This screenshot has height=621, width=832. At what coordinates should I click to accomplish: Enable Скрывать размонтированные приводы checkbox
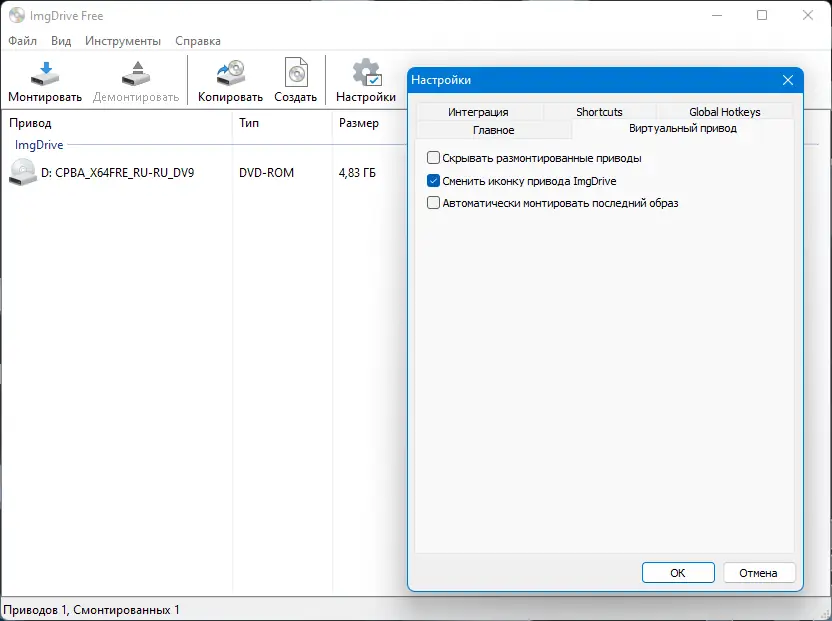click(434, 158)
